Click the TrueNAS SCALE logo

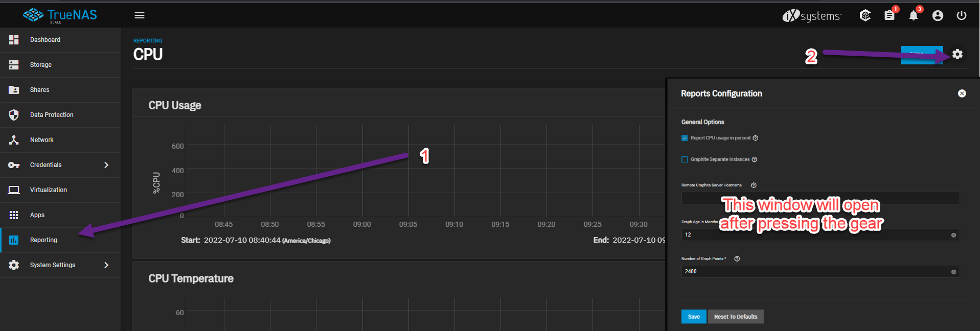(60, 15)
